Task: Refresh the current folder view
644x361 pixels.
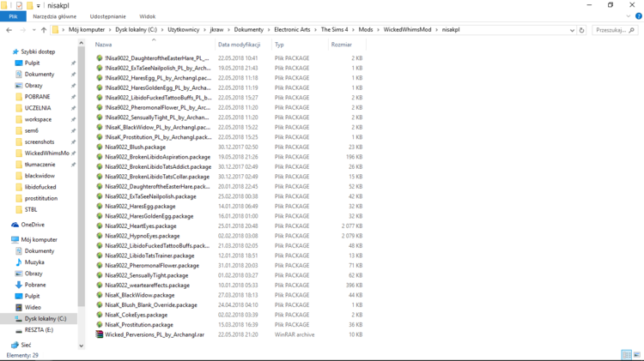Action: coord(581,30)
